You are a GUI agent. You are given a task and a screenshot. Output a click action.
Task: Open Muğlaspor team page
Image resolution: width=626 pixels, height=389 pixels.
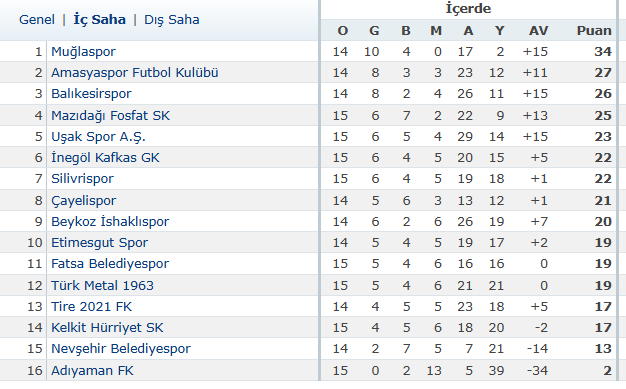pos(83,52)
